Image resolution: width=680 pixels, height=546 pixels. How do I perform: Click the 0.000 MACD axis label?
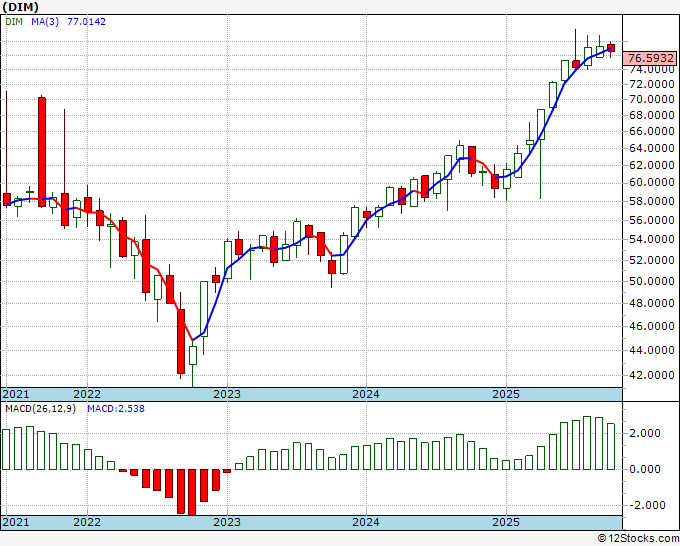coord(646,469)
